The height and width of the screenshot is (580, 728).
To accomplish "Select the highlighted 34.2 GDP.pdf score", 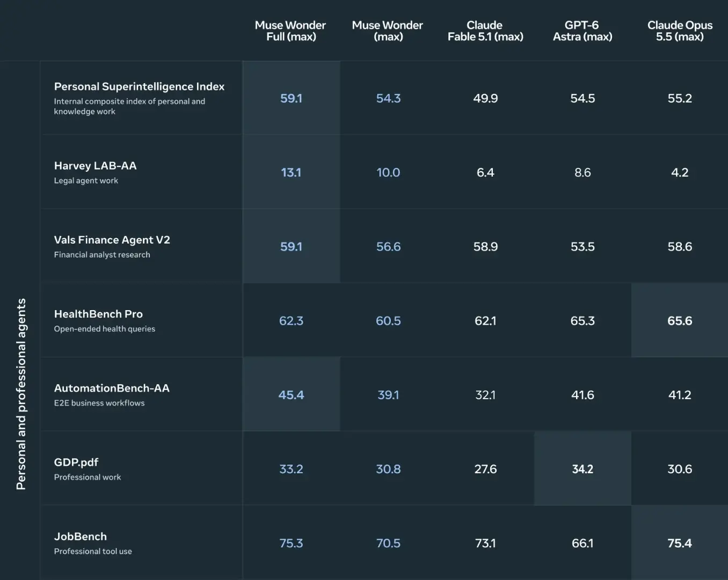I will pyautogui.click(x=583, y=469).
